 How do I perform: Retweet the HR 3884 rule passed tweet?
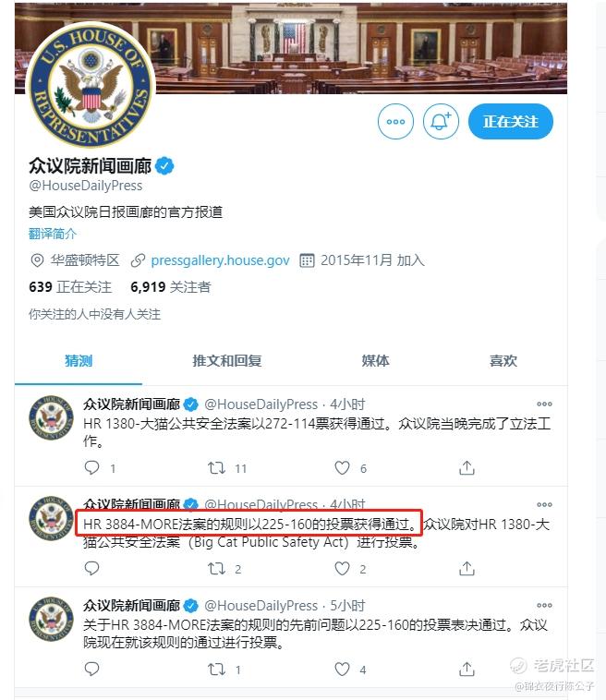[216, 569]
